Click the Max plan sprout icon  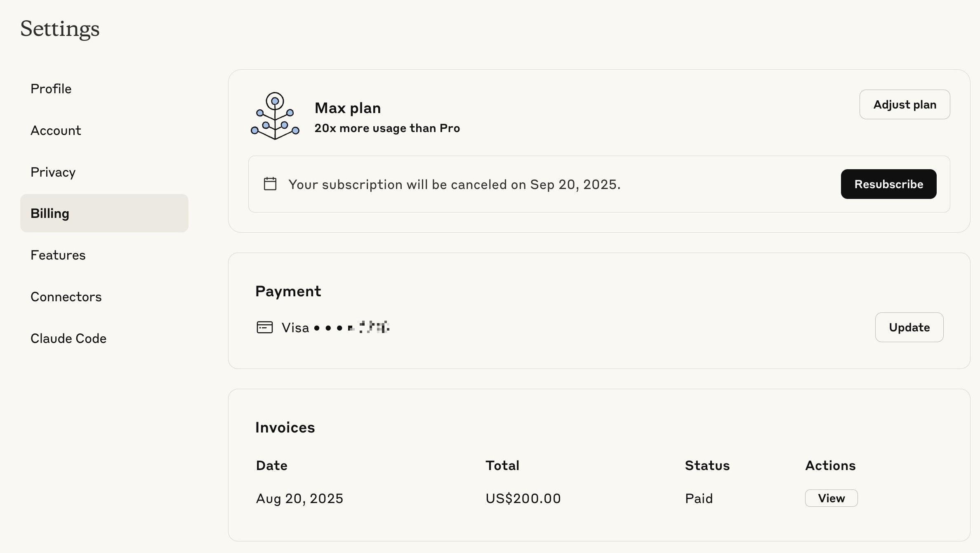click(275, 116)
